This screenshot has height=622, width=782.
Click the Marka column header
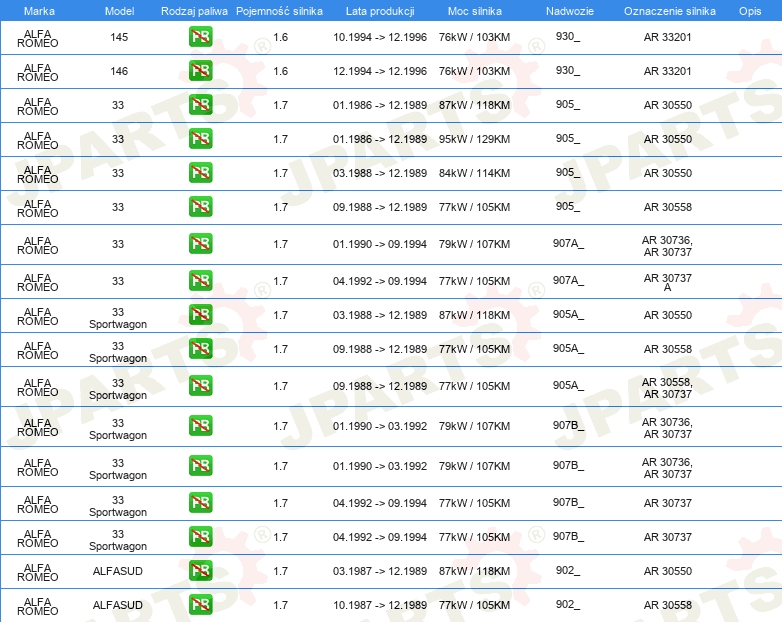(x=39, y=11)
